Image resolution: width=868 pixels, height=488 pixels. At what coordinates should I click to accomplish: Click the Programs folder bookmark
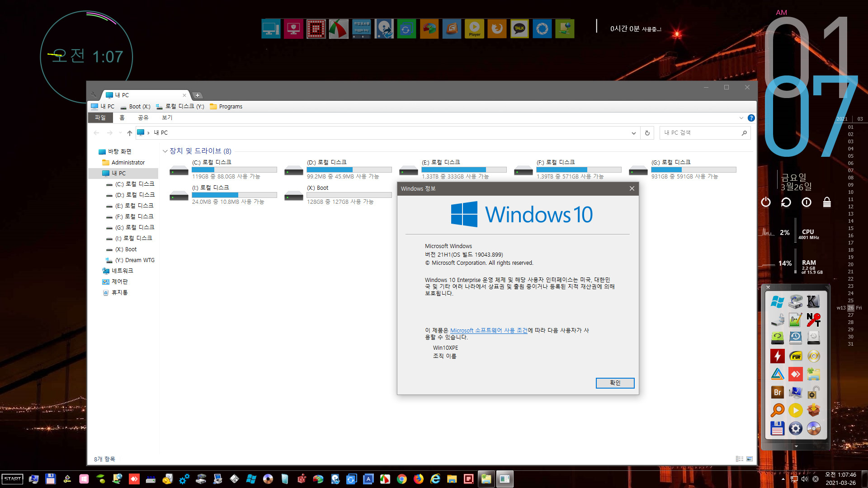pyautogui.click(x=226, y=107)
